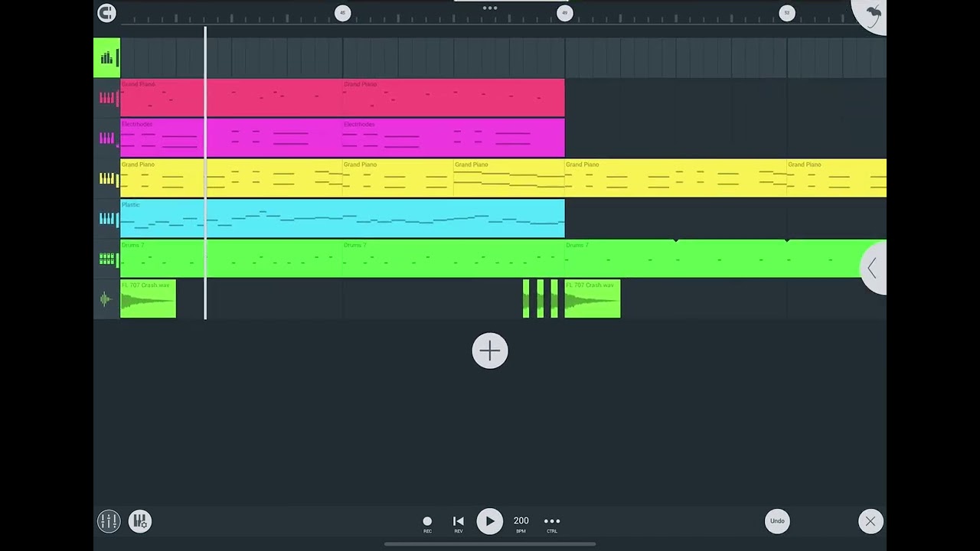Select the audio waveform track header icon
980x551 pixels.
[x=106, y=299]
